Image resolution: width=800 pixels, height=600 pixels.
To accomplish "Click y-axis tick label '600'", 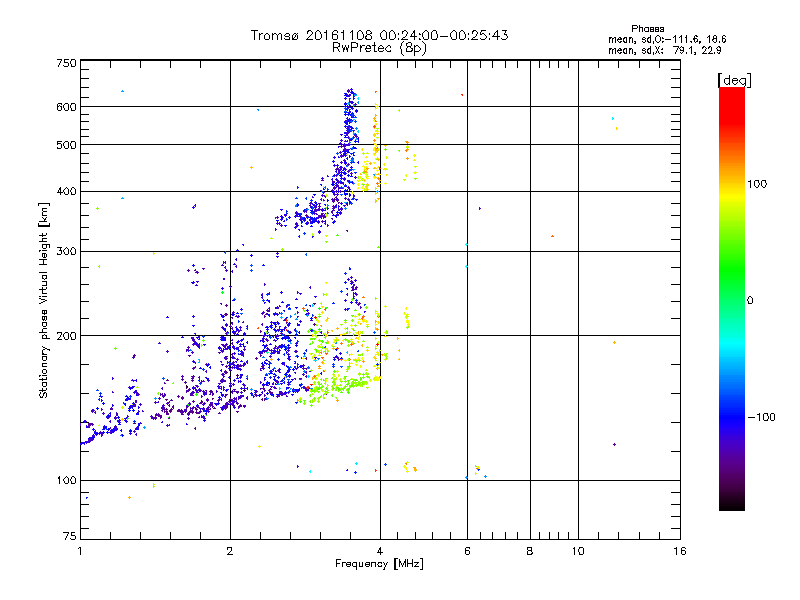I will point(66,107).
